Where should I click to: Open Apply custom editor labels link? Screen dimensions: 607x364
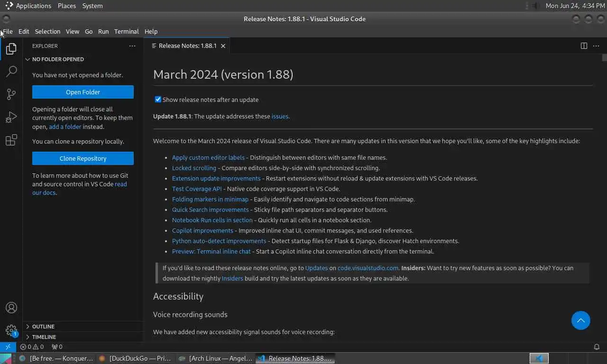pyautogui.click(x=208, y=157)
